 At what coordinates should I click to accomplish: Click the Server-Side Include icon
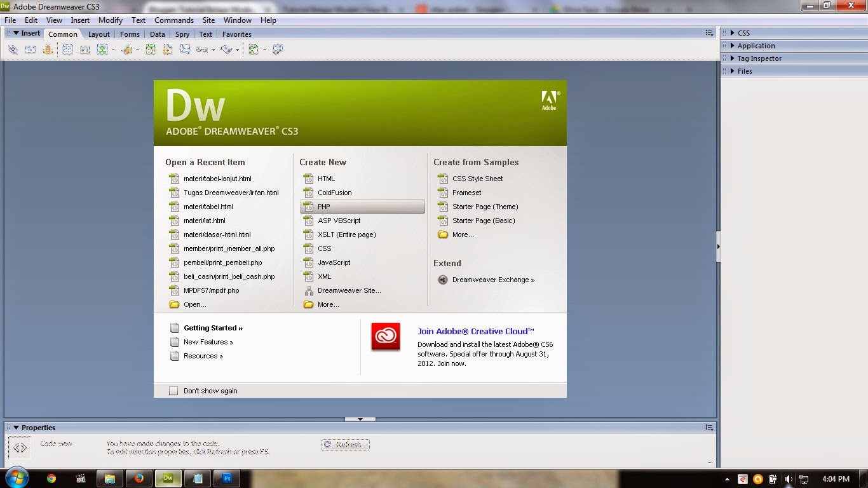[168, 50]
